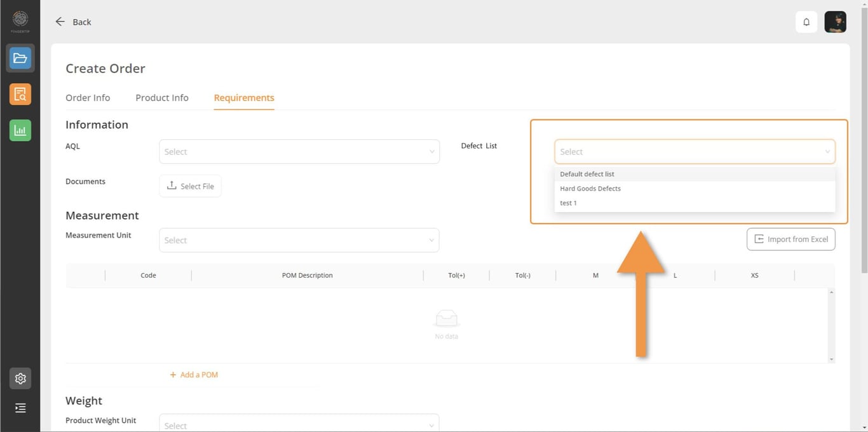The height and width of the screenshot is (432, 868).
Task: Switch to the Order Info tab
Action: [88, 98]
